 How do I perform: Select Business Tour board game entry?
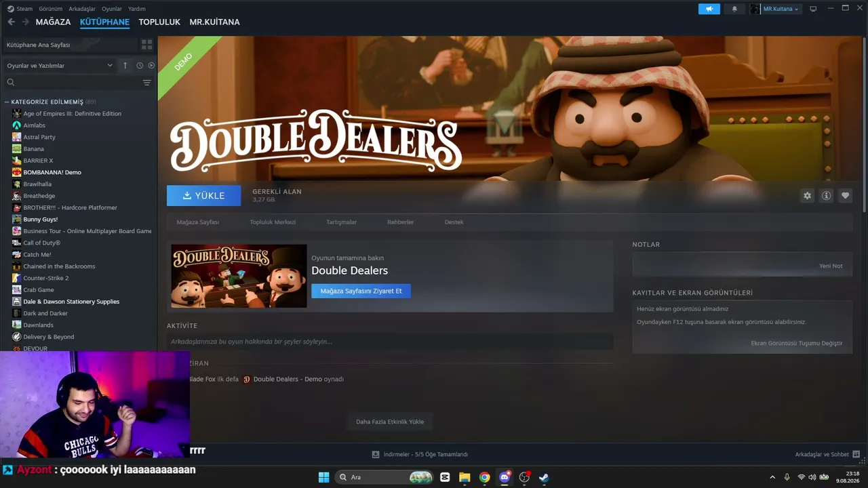pyautogui.click(x=87, y=231)
